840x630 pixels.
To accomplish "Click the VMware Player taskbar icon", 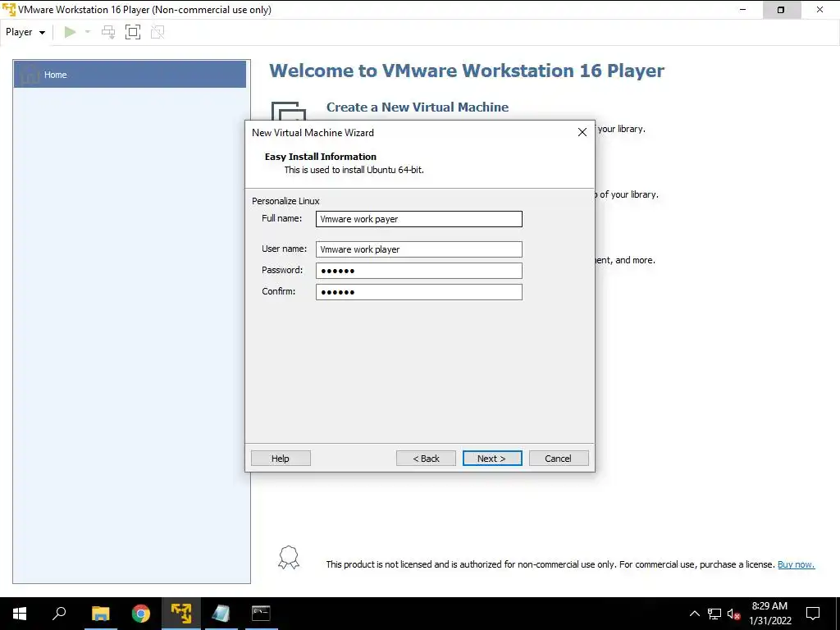I will pyautogui.click(x=181, y=614).
